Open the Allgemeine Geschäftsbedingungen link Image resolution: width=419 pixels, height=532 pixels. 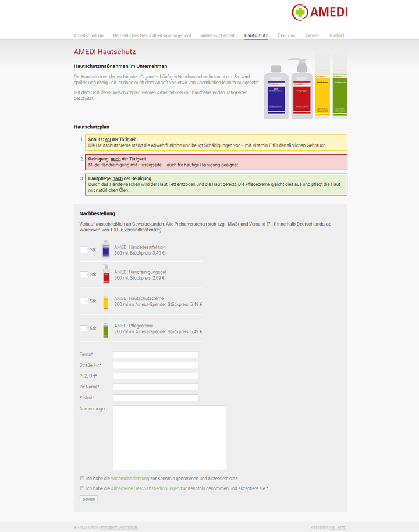[x=145, y=488]
